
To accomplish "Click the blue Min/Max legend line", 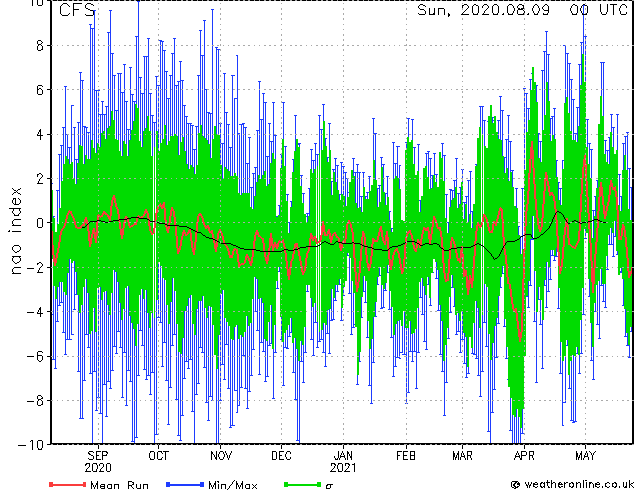I will tap(185, 484).
